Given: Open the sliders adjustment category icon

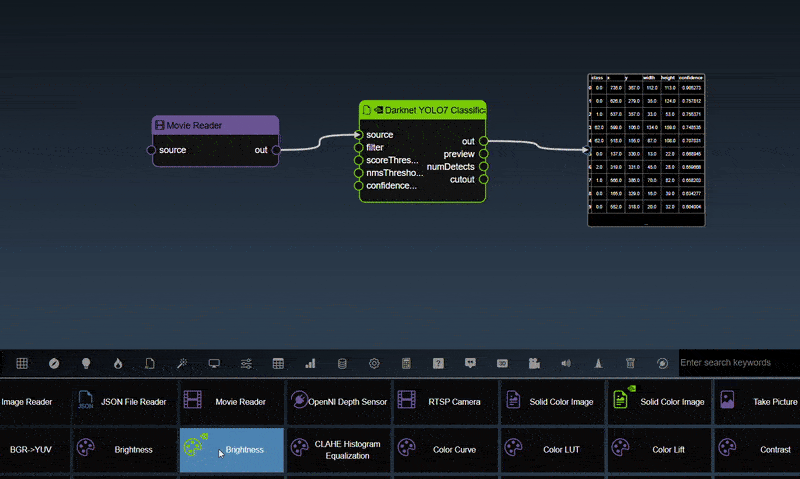Looking at the screenshot, I should click(246, 363).
